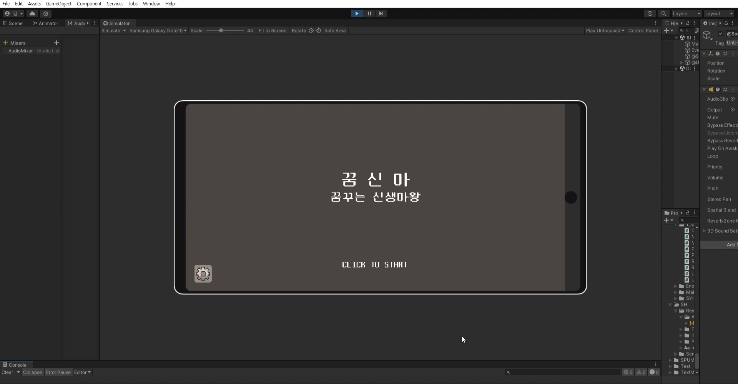Open the account dropdown in toolbar
The height and width of the screenshot is (384, 738).
(14, 14)
